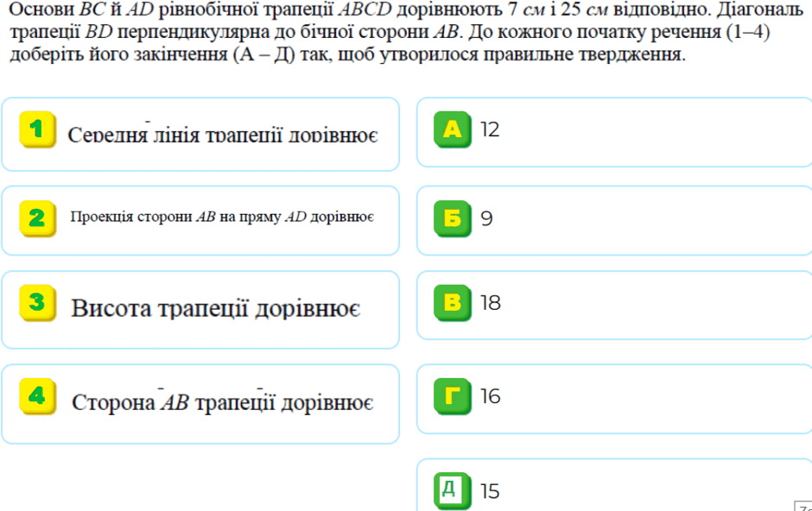This screenshot has height=511, width=812.
Task: Select statement card 'Середня лінія трапеції дорівнює'
Action: 200,134
